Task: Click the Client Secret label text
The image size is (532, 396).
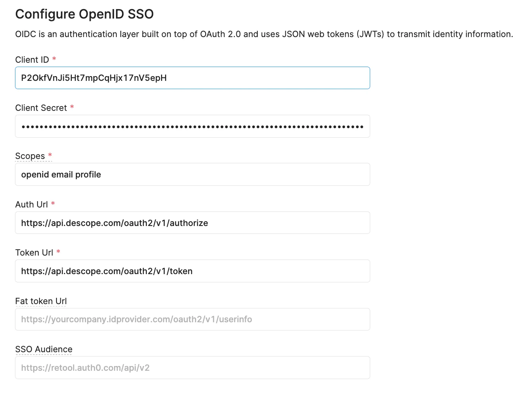Action: [x=41, y=108]
